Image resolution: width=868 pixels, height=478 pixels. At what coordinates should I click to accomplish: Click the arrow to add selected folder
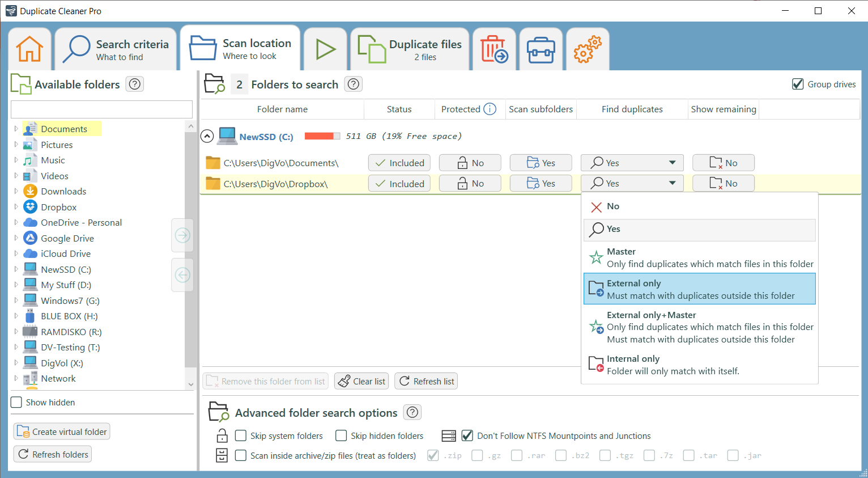[x=182, y=235]
